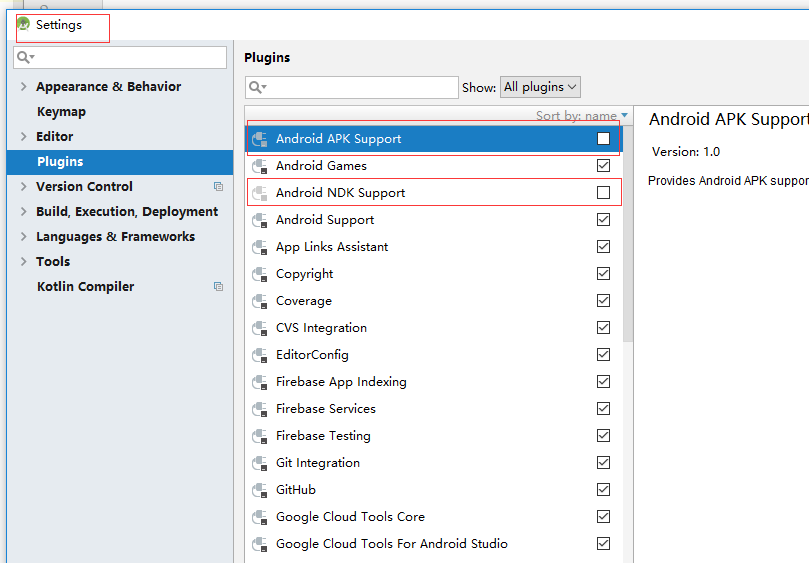
Task: Expand the Version Control section arrow
Action: pyautogui.click(x=23, y=187)
